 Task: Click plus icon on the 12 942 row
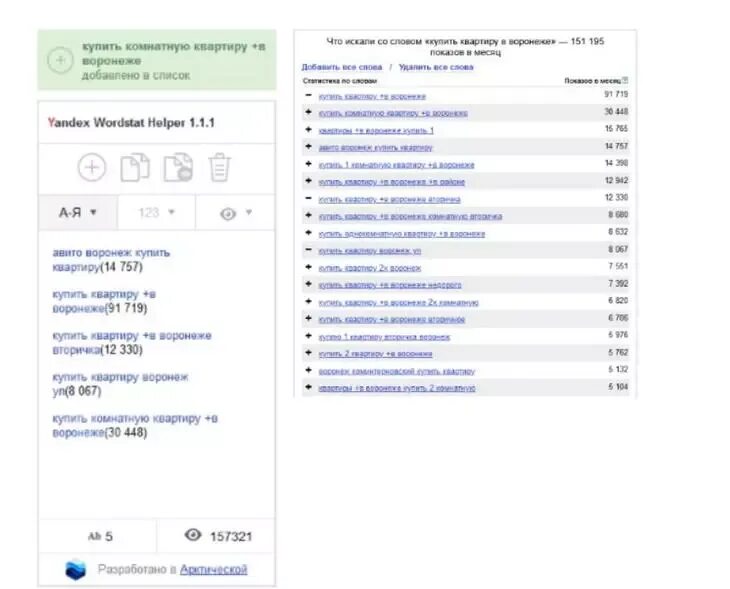point(308,181)
